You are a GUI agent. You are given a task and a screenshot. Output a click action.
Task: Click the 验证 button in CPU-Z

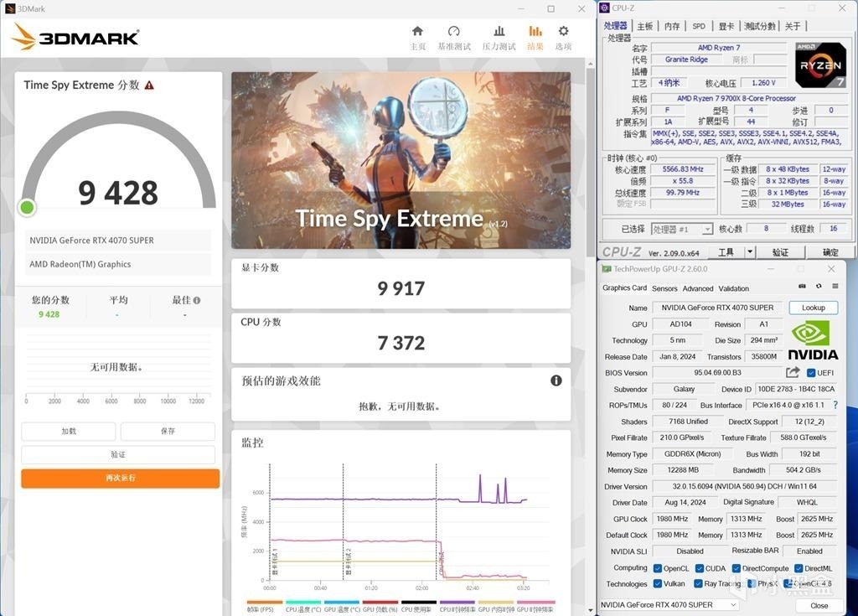780,252
